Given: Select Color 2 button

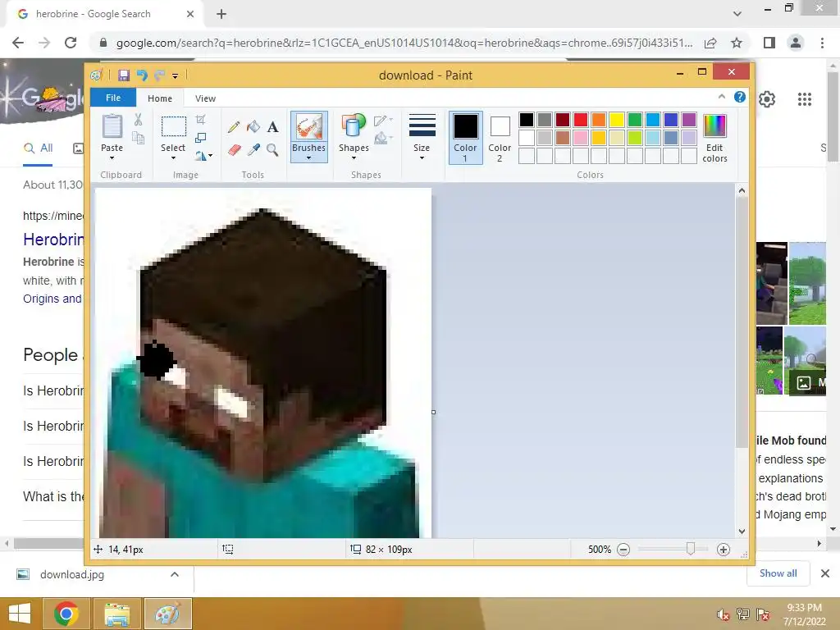Looking at the screenshot, I should coord(500,138).
